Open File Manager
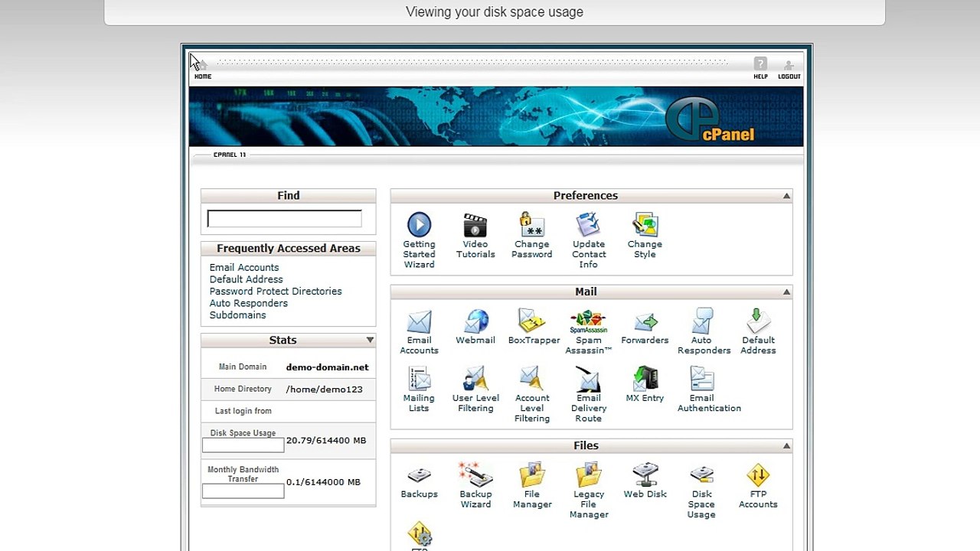 coord(532,485)
